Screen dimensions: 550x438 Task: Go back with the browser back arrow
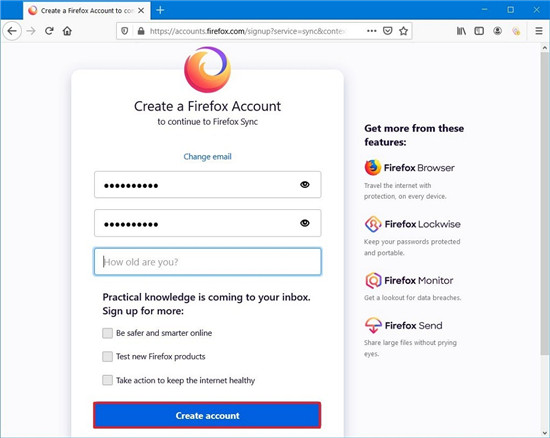pos(12,31)
